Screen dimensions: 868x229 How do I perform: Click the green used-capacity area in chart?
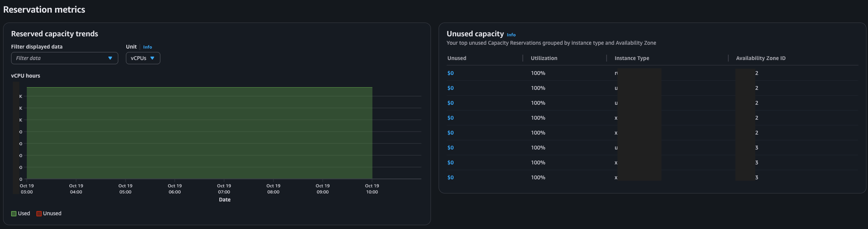point(199,134)
